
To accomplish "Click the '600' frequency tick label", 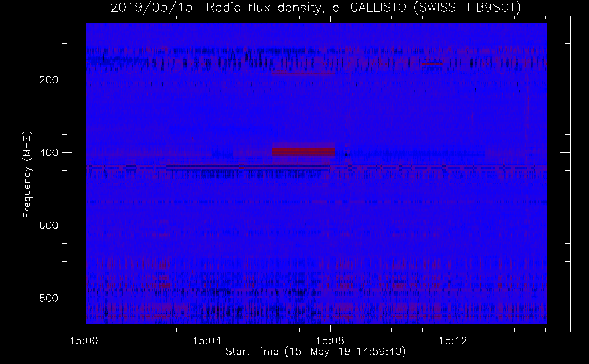I will click(x=48, y=225).
